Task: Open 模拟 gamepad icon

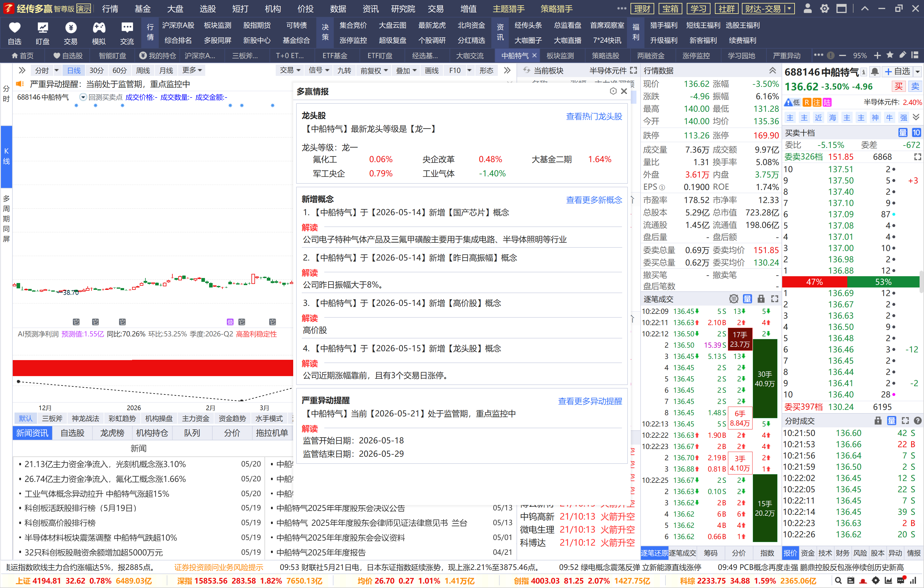Action: [x=99, y=28]
